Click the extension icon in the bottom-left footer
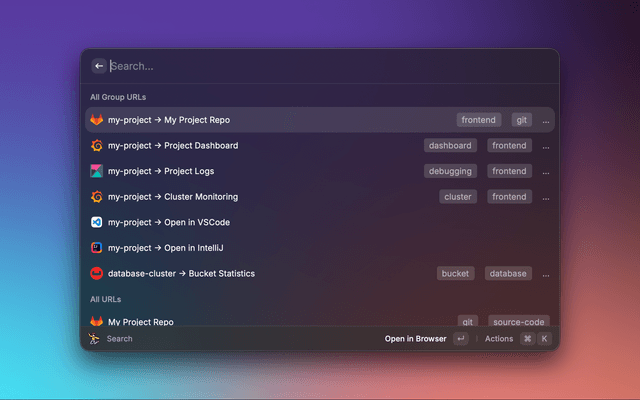 pos(95,339)
